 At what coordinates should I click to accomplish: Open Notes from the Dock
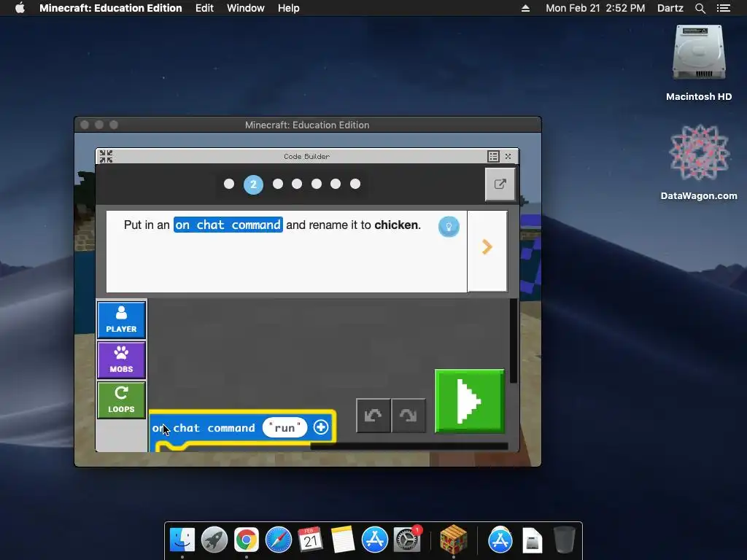point(343,540)
